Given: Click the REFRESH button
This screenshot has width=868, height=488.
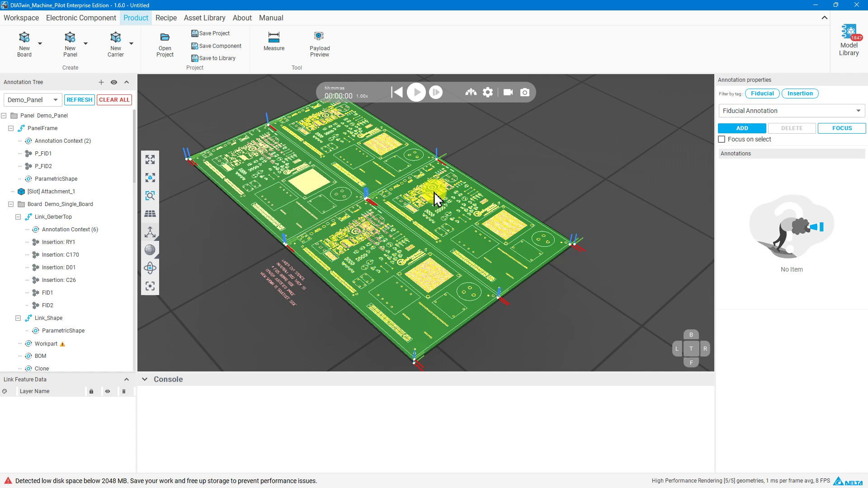Looking at the screenshot, I should coord(80,100).
